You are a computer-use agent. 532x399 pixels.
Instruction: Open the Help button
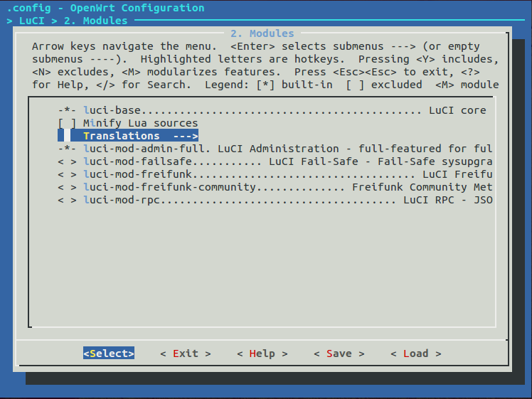tap(262, 353)
